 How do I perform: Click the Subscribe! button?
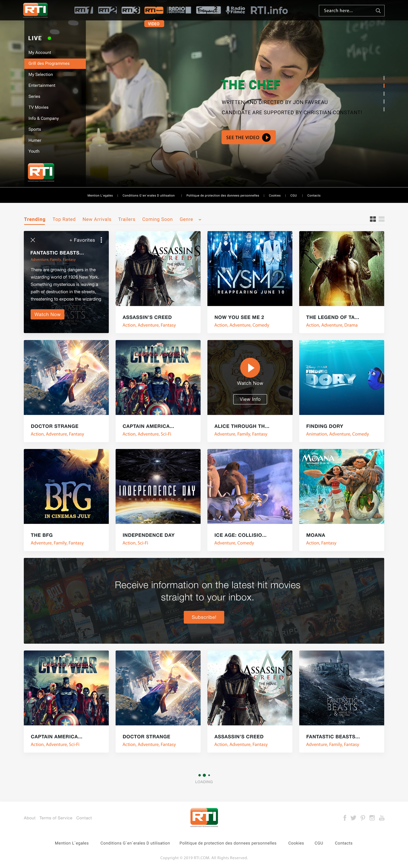pyautogui.click(x=204, y=617)
